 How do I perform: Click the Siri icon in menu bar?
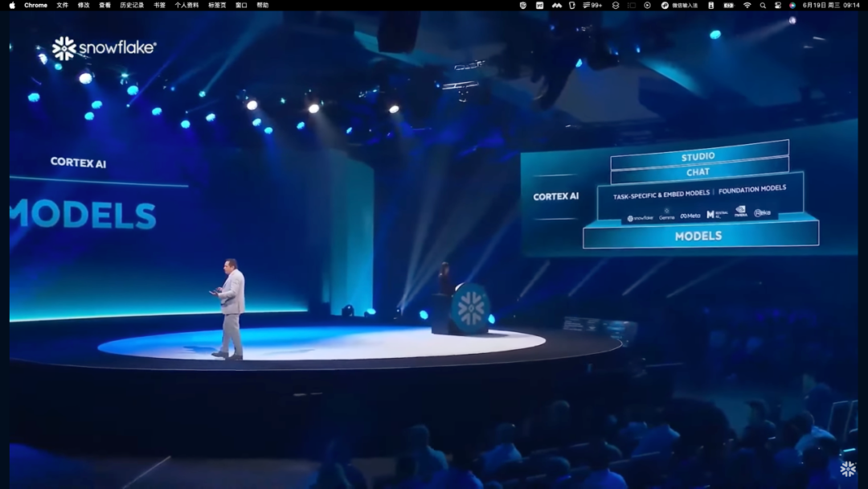(792, 5)
